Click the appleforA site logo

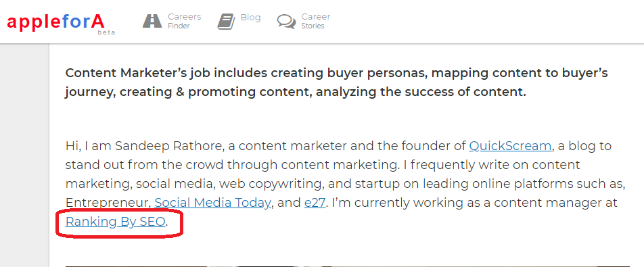(x=56, y=22)
